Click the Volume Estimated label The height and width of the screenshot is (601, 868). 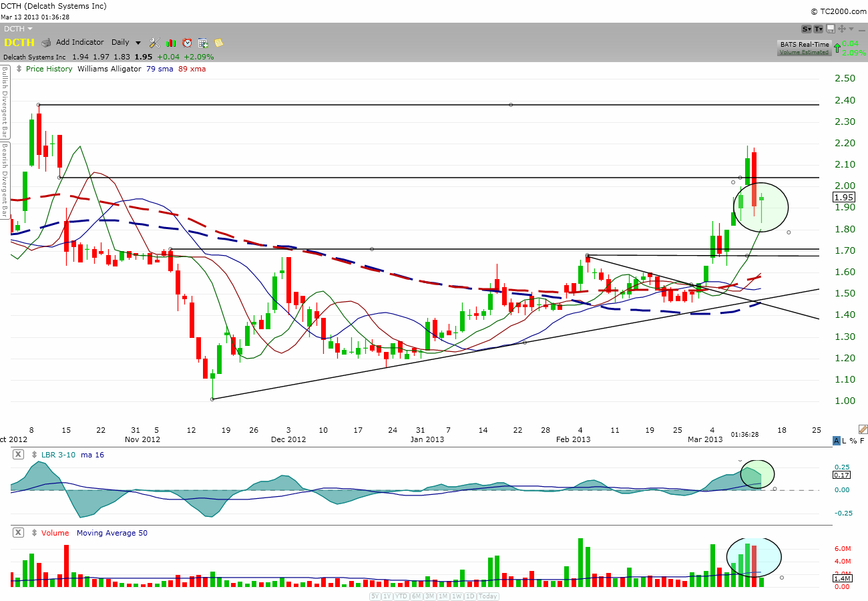[804, 51]
